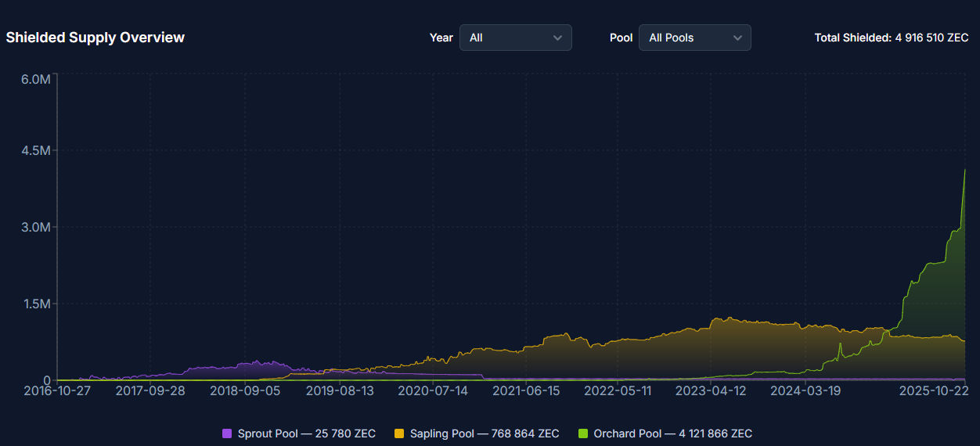Click the 2019-08-13 x-axis date label
This screenshot has width=980, height=446.
340,390
